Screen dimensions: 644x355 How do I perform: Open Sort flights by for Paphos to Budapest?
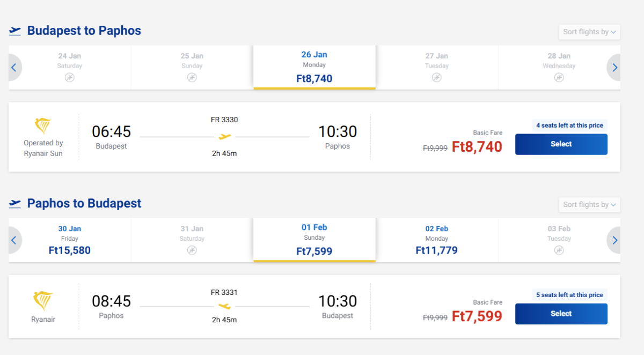(589, 204)
